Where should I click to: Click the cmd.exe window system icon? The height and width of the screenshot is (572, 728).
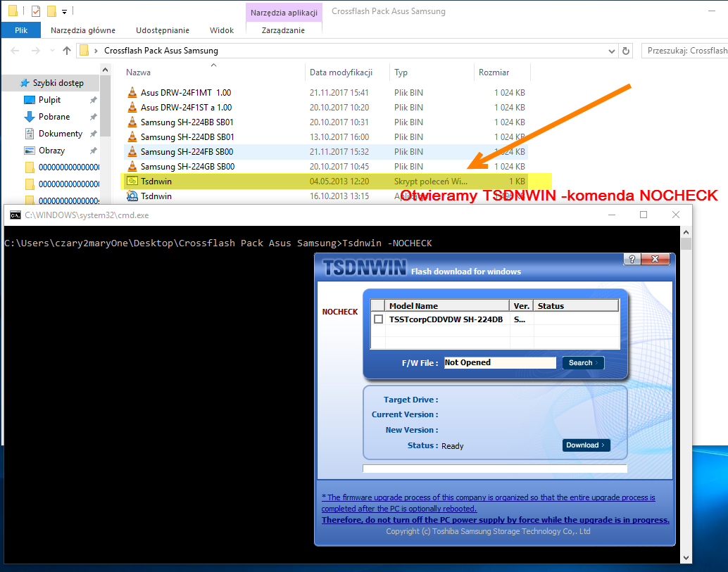tap(15, 215)
